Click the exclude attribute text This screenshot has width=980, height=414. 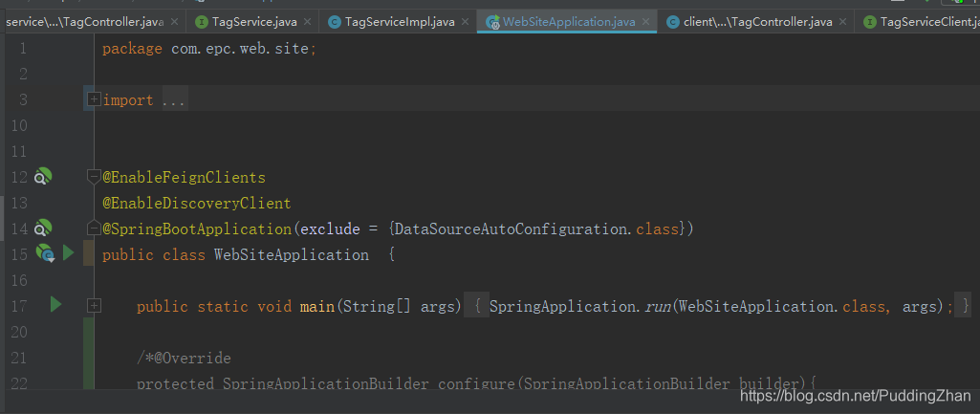330,229
